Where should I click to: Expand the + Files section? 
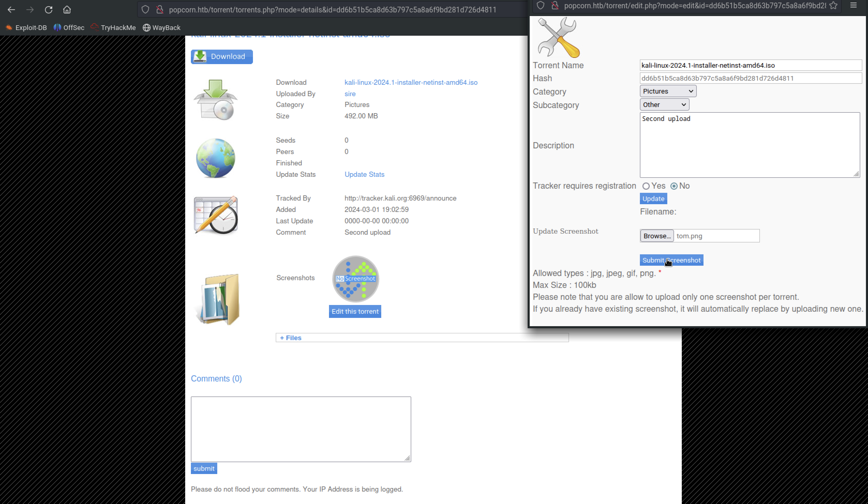(291, 338)
